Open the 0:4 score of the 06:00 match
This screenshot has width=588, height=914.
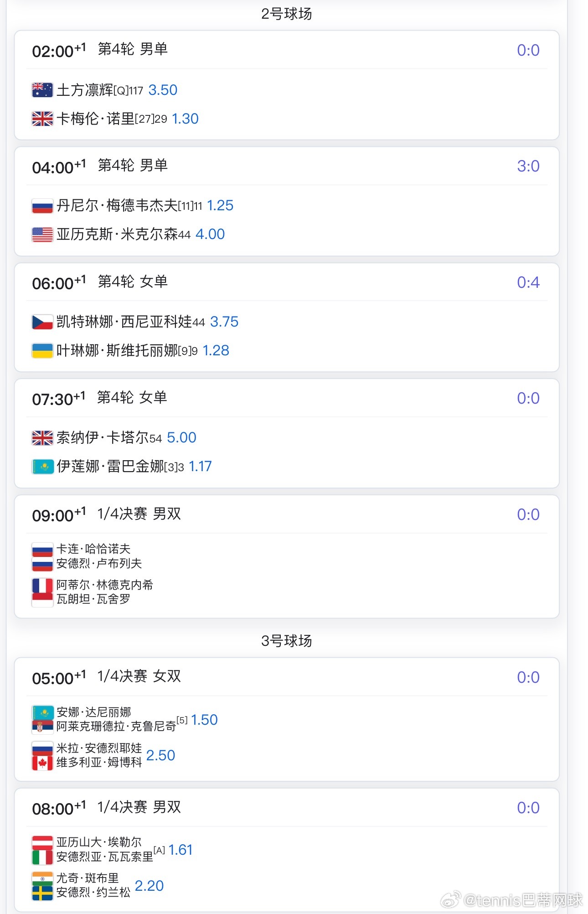coord(528,282)
